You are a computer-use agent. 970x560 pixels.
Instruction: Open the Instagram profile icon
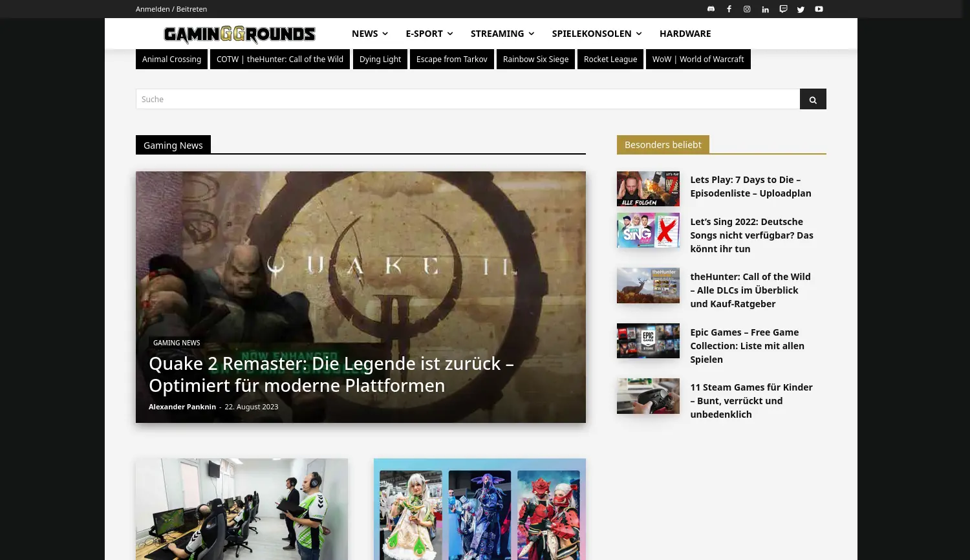click(747, 8)
